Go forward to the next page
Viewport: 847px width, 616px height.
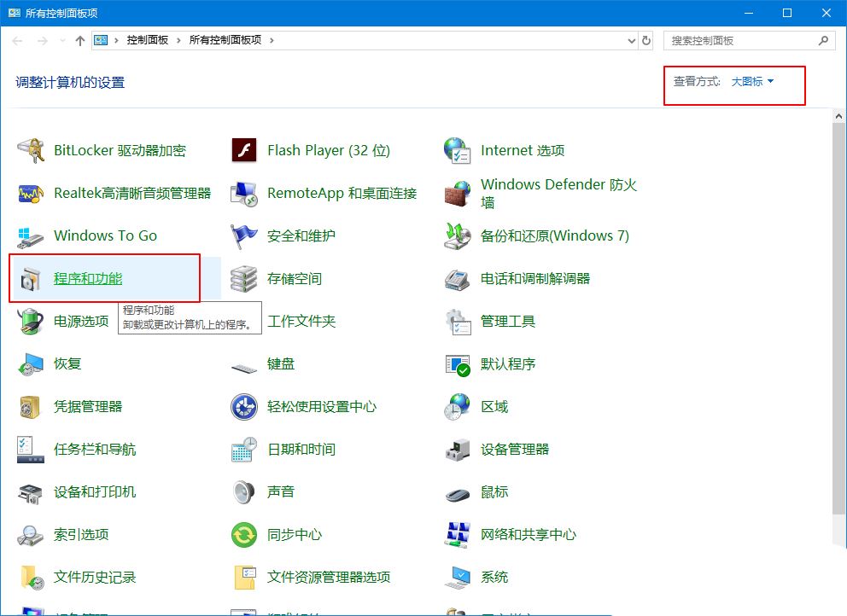42,40
